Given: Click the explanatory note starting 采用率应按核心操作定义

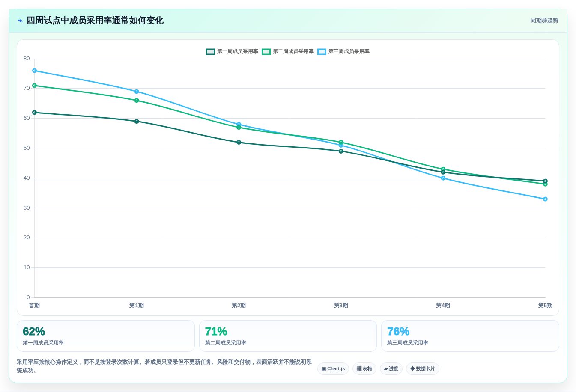Looking at the screenshot, I should (x=164, y=366).
